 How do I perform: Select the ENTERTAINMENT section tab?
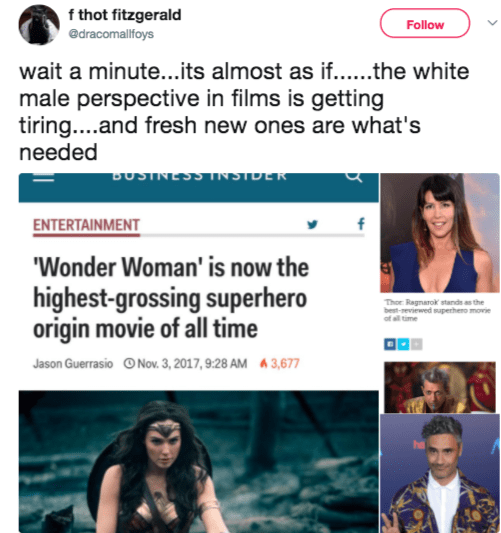(86, 226)
